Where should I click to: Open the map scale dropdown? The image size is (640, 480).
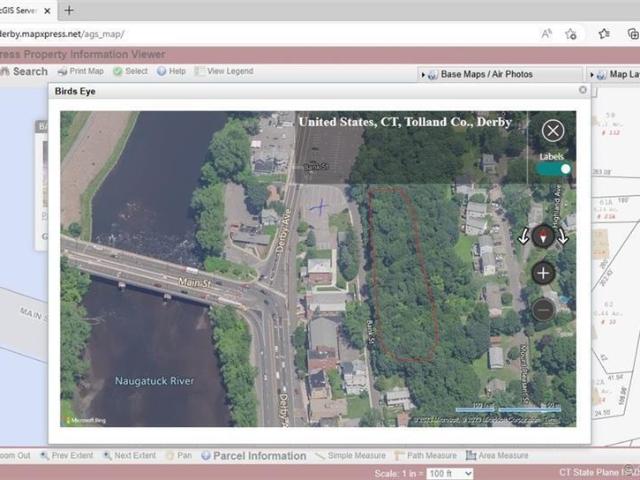point(450,473)
